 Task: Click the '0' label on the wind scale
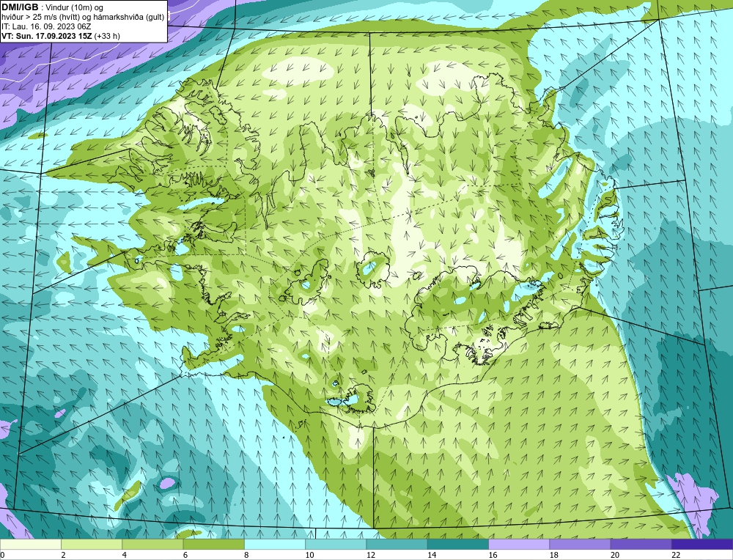(x=2, y=555)
